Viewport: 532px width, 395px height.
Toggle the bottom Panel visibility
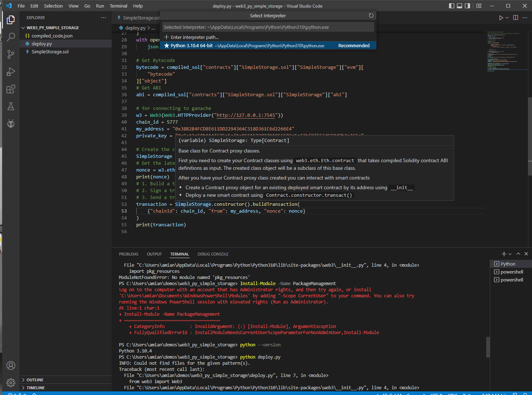pyautogui.click(x=460, y=6)
